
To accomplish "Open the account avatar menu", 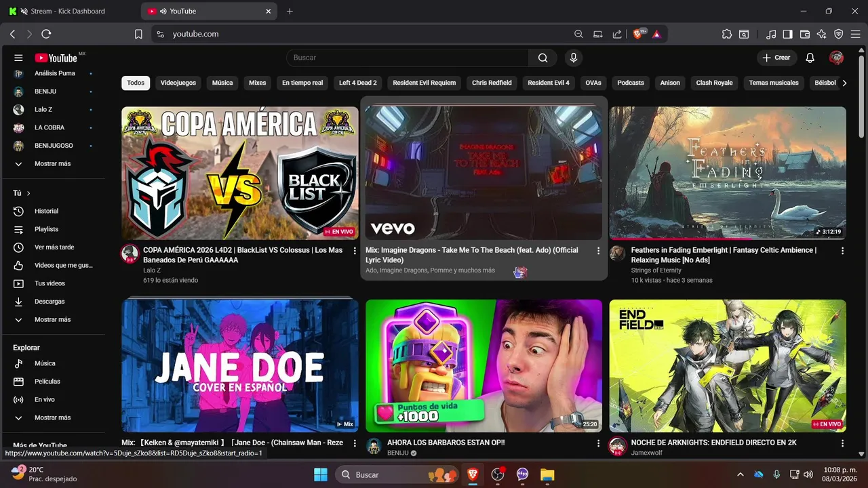I will tap(836, 58).
